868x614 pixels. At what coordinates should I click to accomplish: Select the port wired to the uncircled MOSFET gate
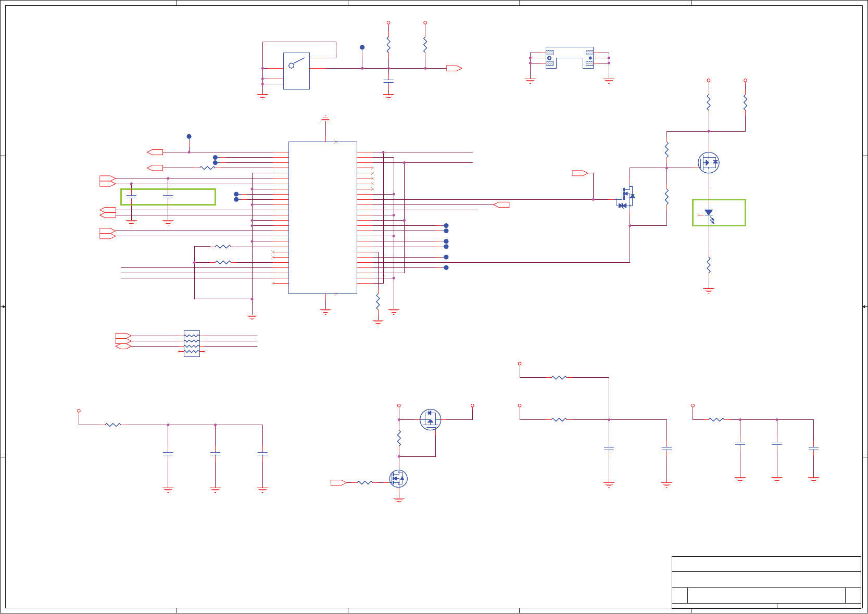click(x=580, y=173)
